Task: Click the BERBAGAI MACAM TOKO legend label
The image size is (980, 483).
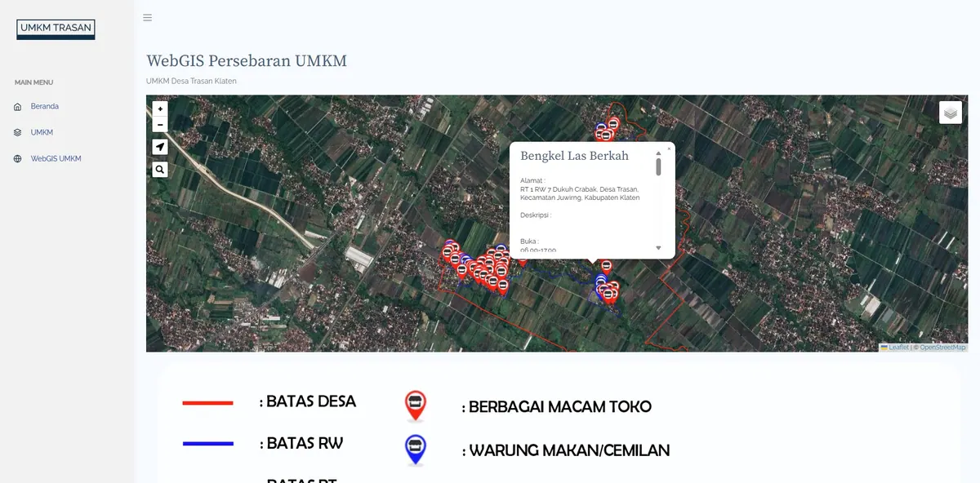Action: click(557, 407)
